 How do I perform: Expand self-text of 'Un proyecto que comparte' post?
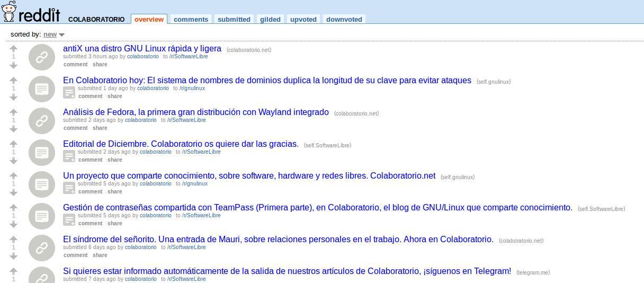coord(69,188)
